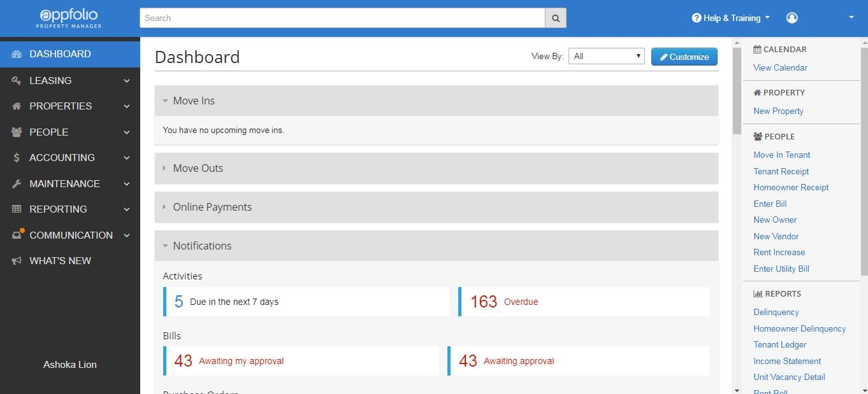Click the Maintenance wrench icon

[17, 184]
